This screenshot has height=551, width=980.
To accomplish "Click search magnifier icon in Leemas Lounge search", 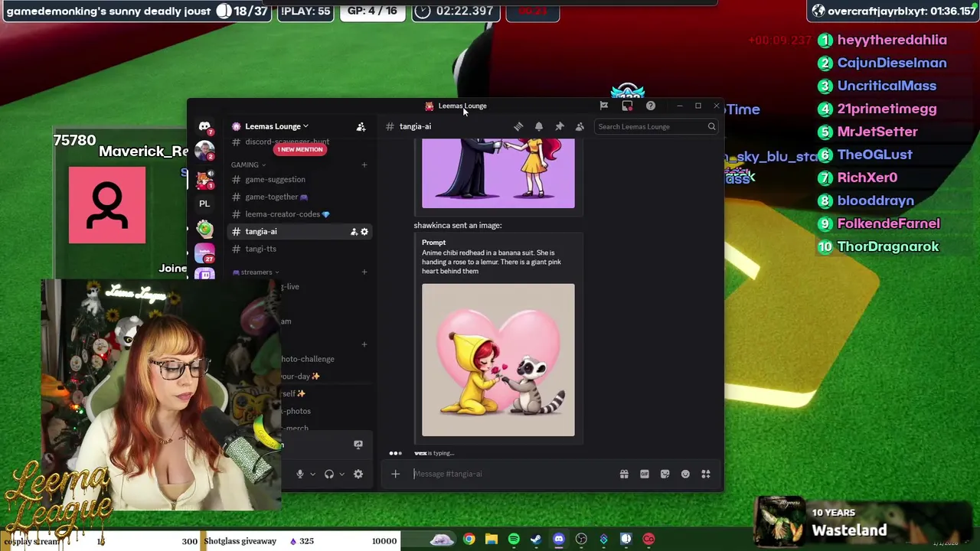I will tap(711, 126).
